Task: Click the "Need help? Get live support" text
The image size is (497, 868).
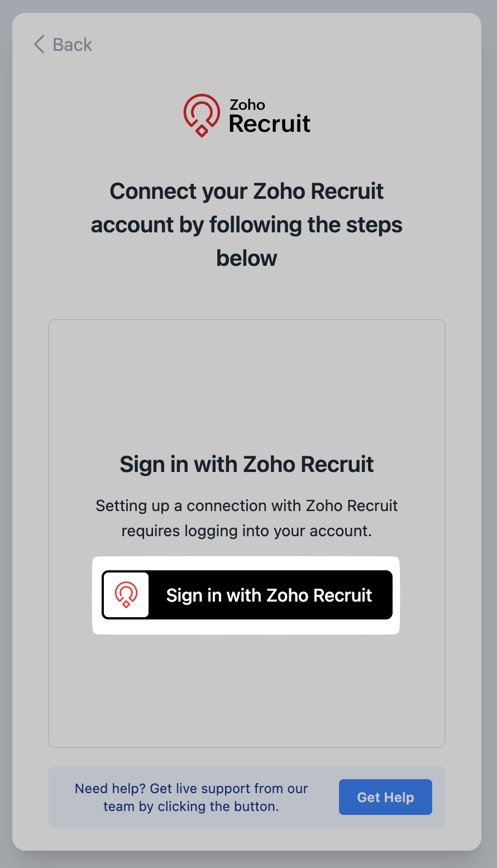Action: (192, 789)
